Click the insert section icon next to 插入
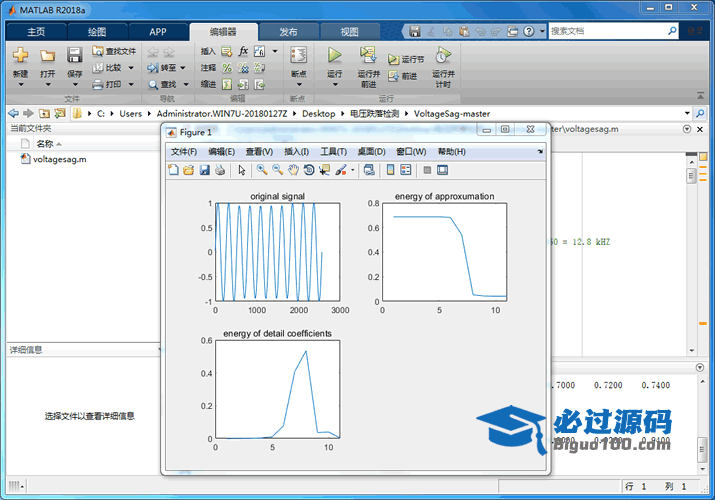 click(x=227, y=51)
